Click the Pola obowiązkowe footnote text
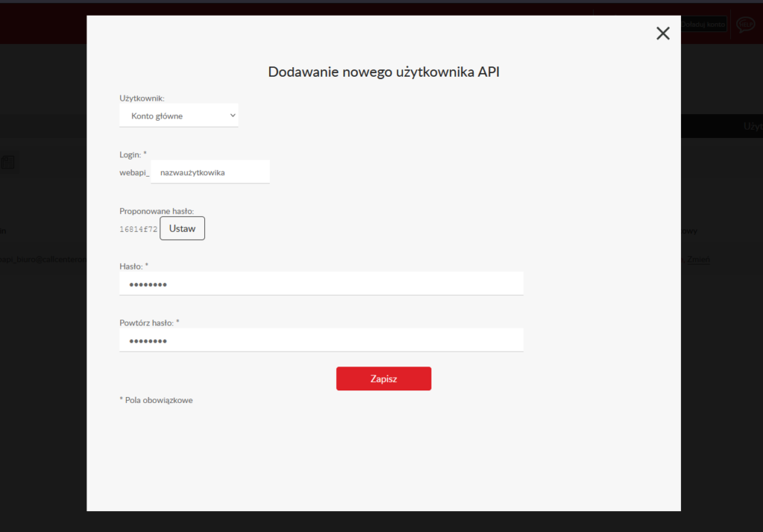Viewport: 763px width, 532px height. click(156, 400)
